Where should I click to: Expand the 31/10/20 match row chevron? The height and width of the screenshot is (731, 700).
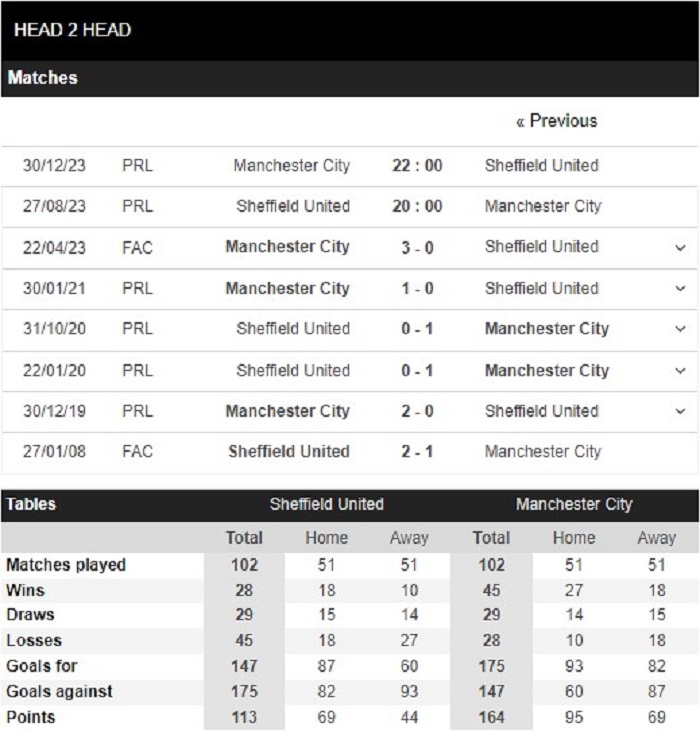click(680, 329)
